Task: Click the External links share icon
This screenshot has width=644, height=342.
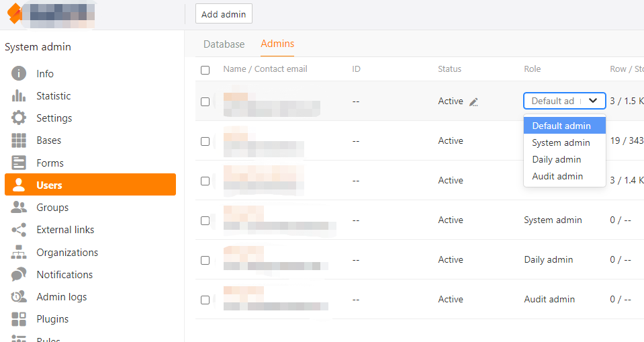Action: pos(19,230)
